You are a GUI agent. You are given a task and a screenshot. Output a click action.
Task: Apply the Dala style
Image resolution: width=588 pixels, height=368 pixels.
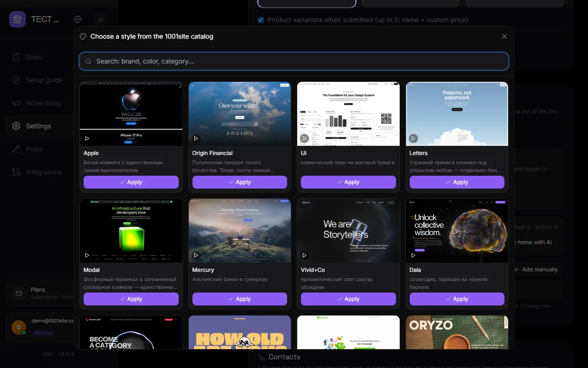click(457, 299)
